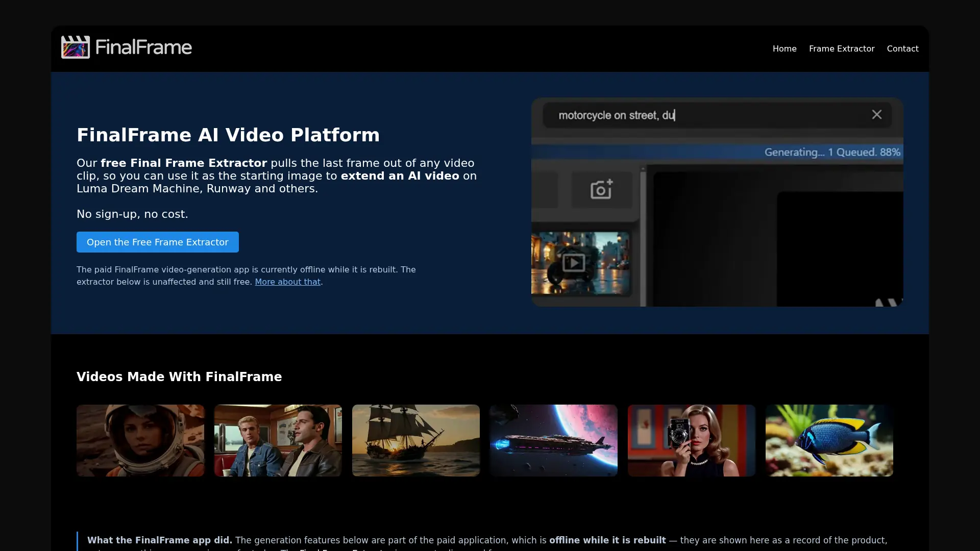Open the two men in diner thumbnail
Image resolution: width=980 pixels, height=551 pixels.
click(x=278, y=440)
